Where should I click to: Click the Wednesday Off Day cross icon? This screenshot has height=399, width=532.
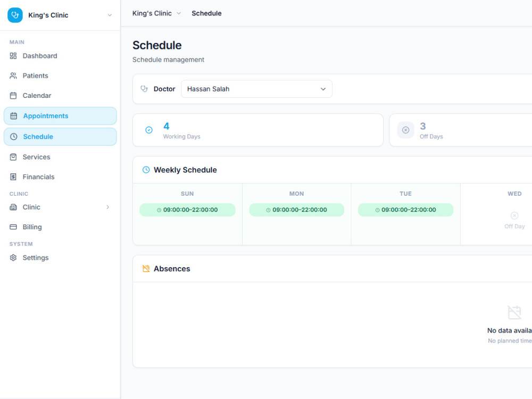pos(514,215)
